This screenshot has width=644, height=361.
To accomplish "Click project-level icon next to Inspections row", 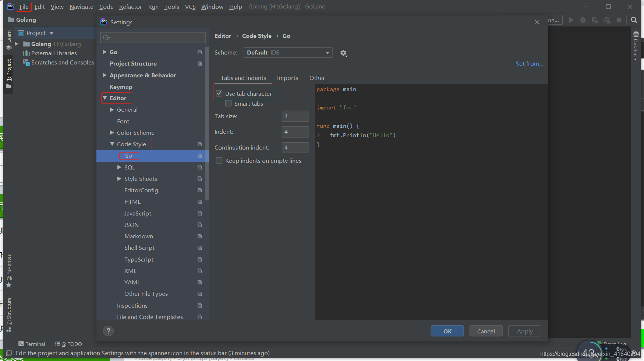I will (199, 305).
